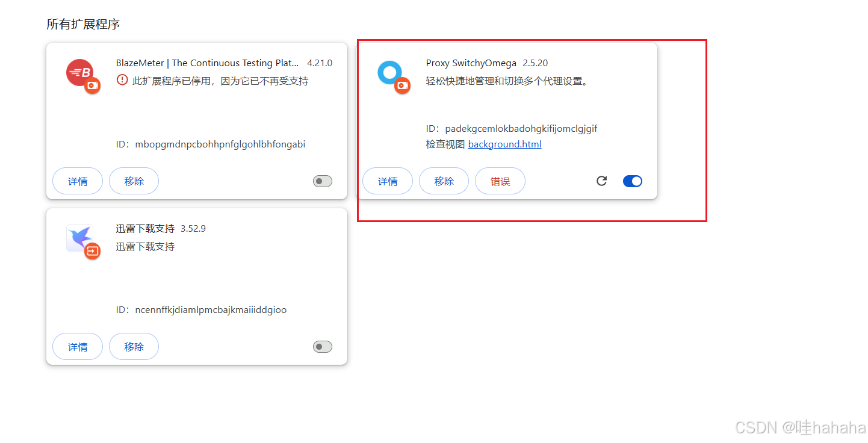This screenshot has height=443, width=868.
Task: Click the 所有扩展程序 heading
Action: point(83,24)
